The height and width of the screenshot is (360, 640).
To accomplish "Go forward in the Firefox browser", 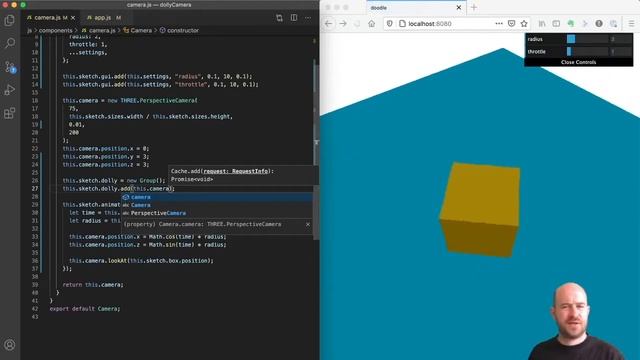I will (343, 24).
